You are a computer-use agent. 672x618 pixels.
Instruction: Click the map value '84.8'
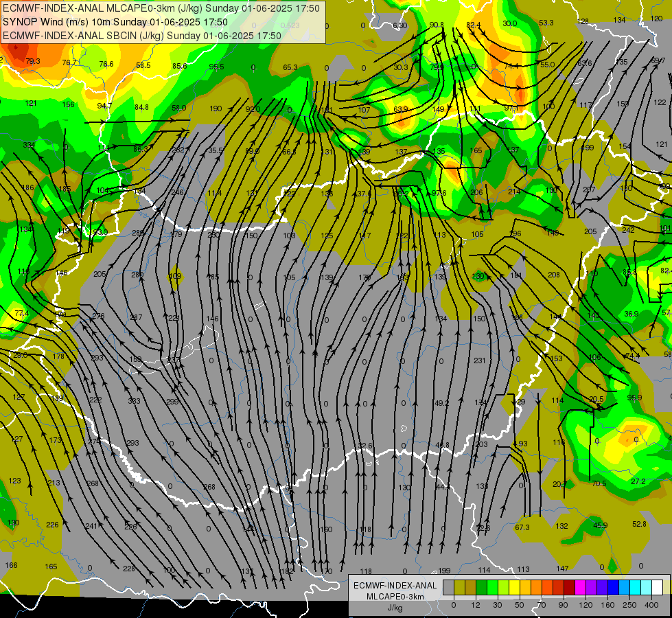[141, 107]
